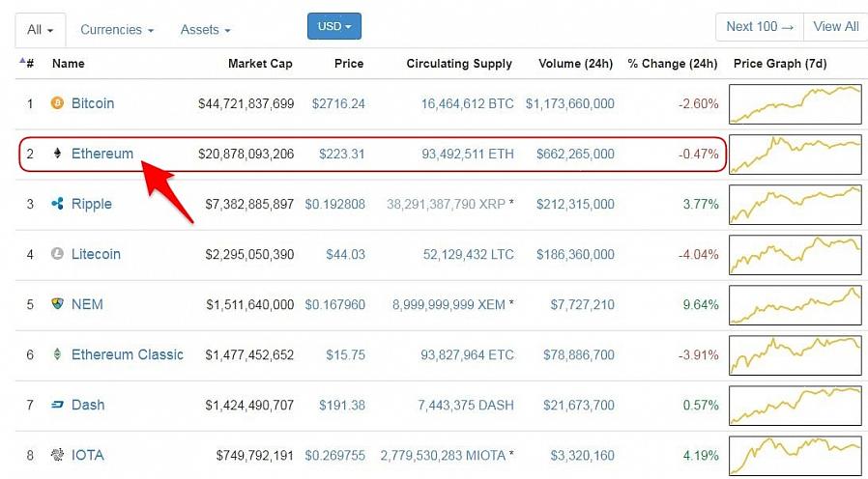
Task: Sort by % Change (24h) column
Action: pos(672,64)
